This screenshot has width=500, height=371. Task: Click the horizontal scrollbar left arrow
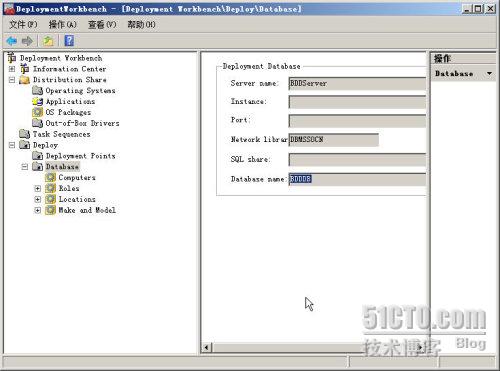(x=206, y=347)
